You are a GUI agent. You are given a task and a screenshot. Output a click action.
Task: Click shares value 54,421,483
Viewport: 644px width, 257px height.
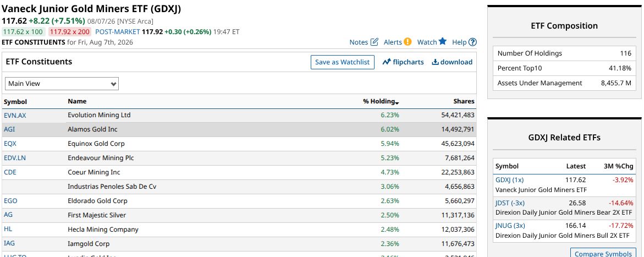(458, 115)
